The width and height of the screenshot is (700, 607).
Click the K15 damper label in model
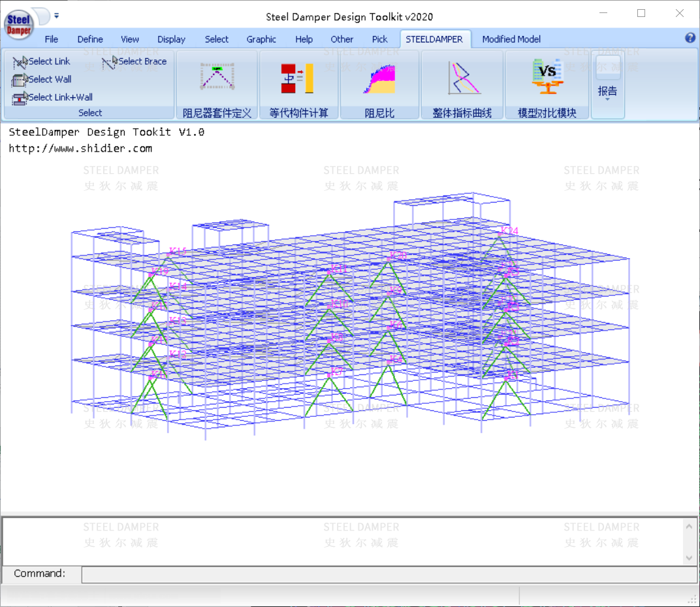coord(178,251)
